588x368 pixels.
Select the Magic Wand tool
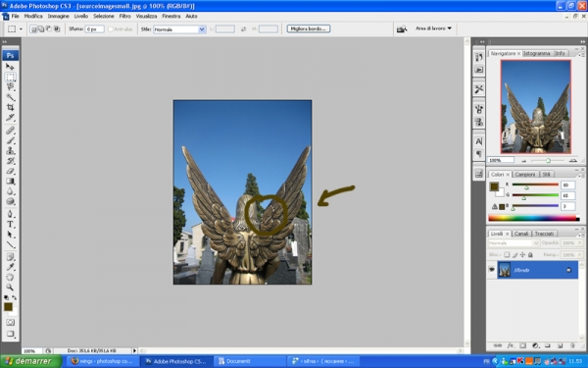[x=10, y=97]
